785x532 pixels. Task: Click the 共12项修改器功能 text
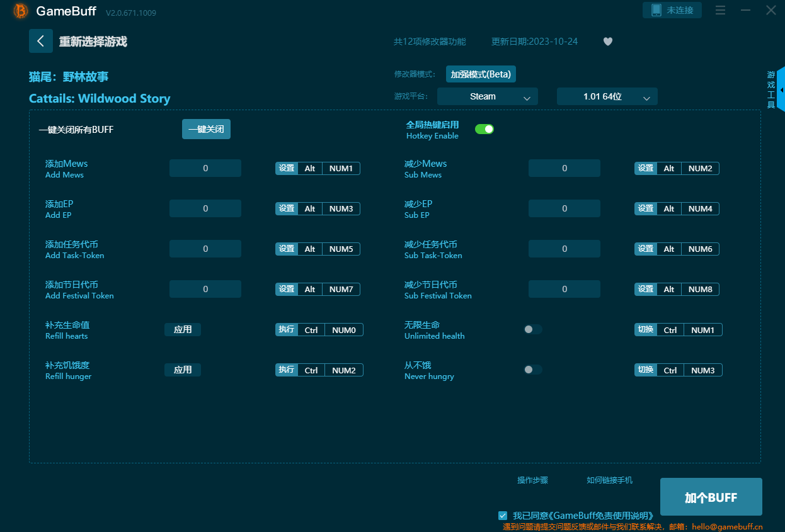tap(430, 42)
